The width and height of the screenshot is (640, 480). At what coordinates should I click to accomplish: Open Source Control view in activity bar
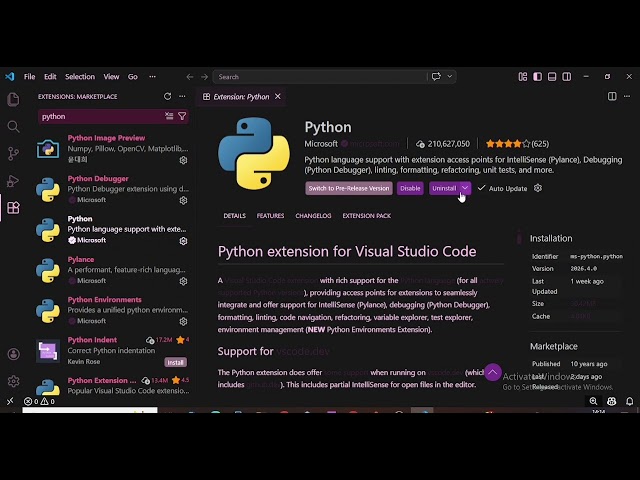pyautogui.click(x=13, y=153)
